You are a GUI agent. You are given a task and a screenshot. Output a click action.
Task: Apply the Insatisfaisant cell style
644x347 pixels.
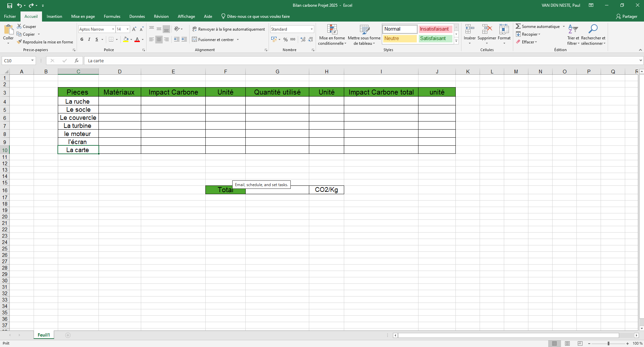tap(434, 29)
